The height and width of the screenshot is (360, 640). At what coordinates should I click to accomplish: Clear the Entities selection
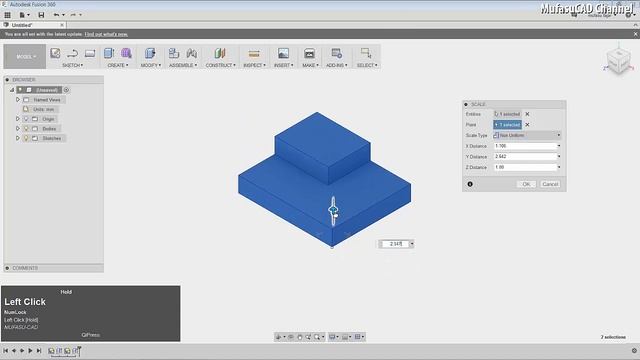click(x=527, y=114)
